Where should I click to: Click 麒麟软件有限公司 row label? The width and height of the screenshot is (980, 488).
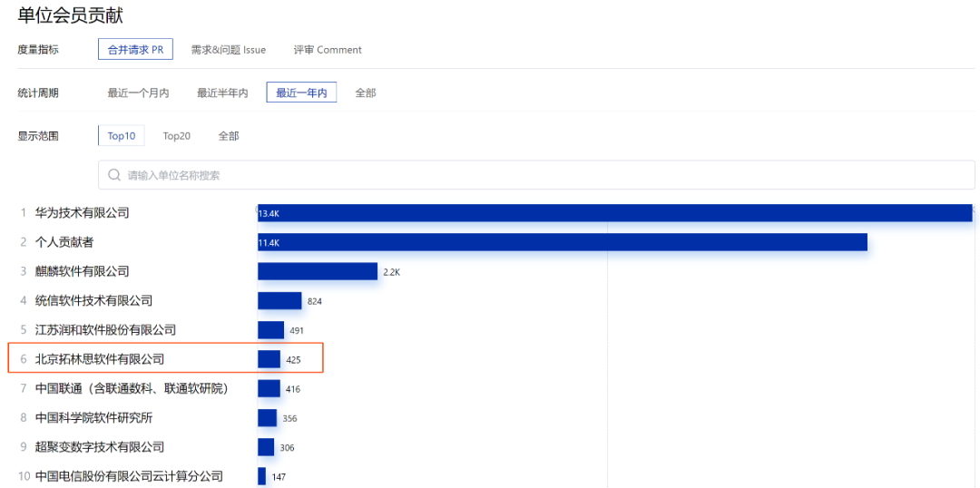pos(82,271)
